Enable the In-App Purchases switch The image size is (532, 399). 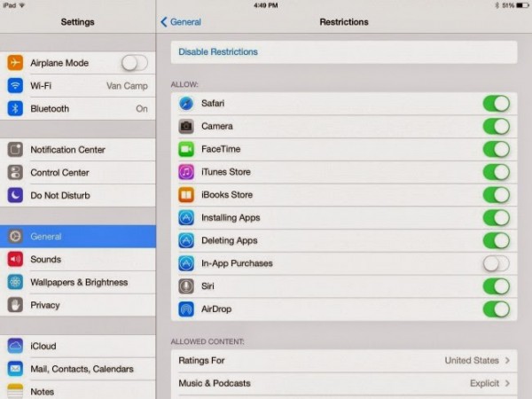(x=497, y=263)
